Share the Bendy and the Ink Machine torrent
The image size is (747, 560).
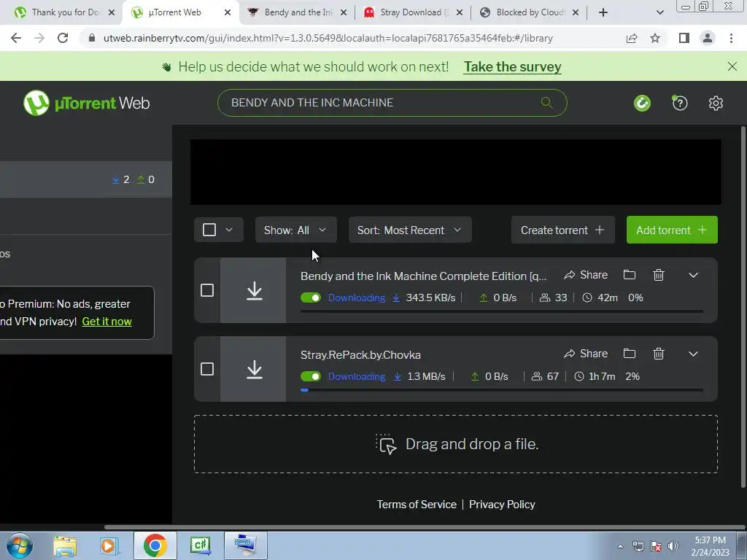point(586,275)
